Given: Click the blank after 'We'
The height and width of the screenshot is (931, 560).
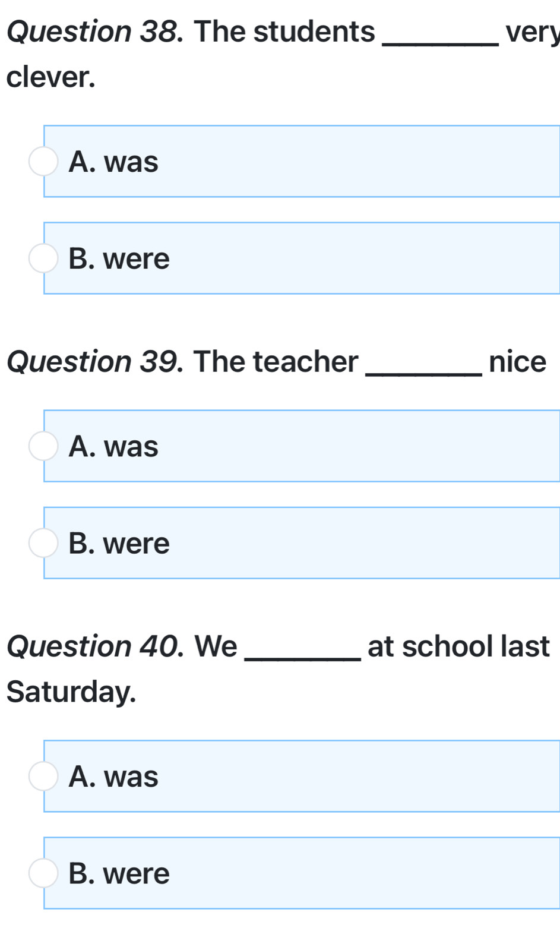Looking at the screenshot, I should (303, 650).
